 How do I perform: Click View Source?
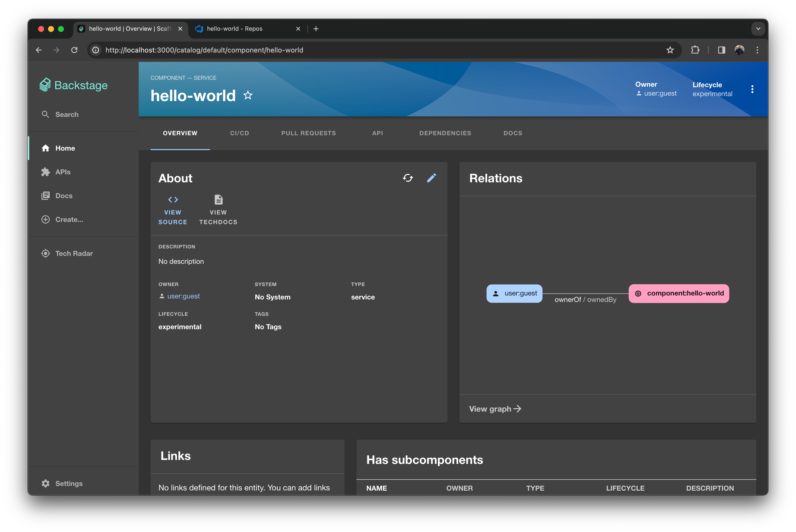[173, 210]
